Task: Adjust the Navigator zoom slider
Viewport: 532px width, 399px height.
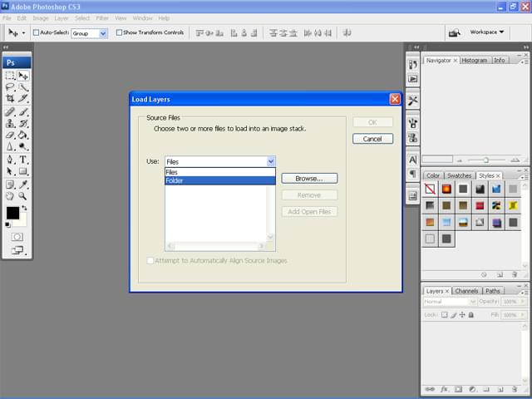Action: point(485,160)
